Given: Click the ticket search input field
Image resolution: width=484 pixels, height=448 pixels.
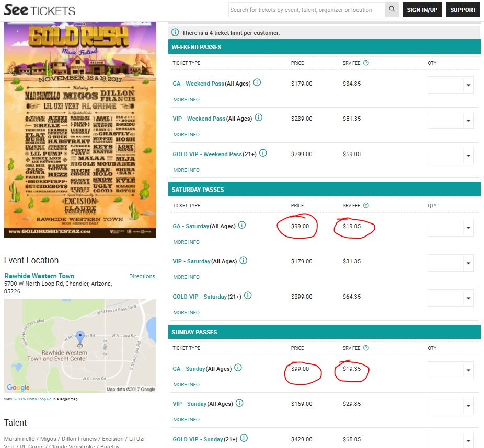Looking at the screenshot, I should 307,10.
